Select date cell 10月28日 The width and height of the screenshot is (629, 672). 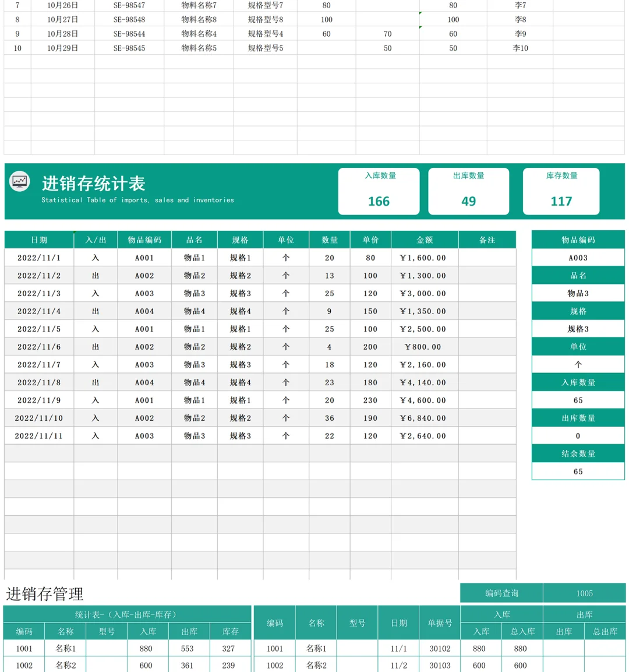(x=62, y=33)
